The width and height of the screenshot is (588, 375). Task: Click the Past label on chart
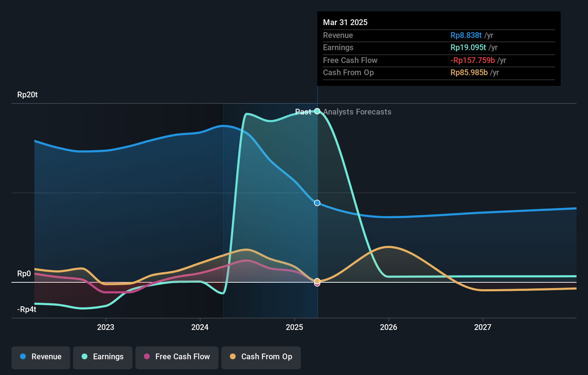coord(303,112)
